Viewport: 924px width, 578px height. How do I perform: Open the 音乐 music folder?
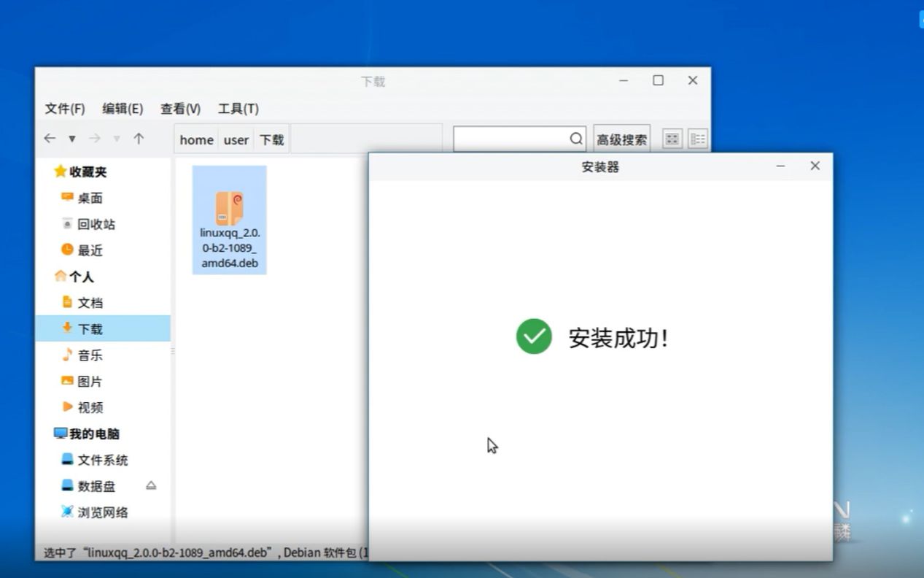pyautogui.click(x=90, y=355)
